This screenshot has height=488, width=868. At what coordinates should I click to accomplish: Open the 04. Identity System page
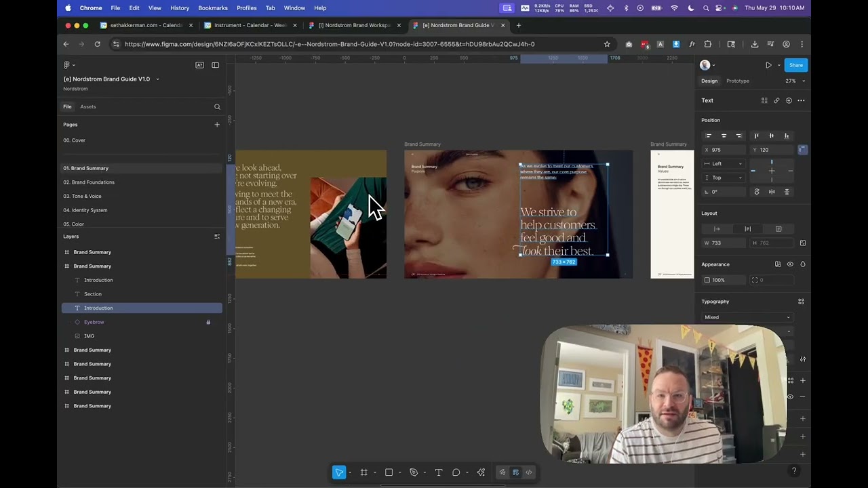tap(85, 210)
